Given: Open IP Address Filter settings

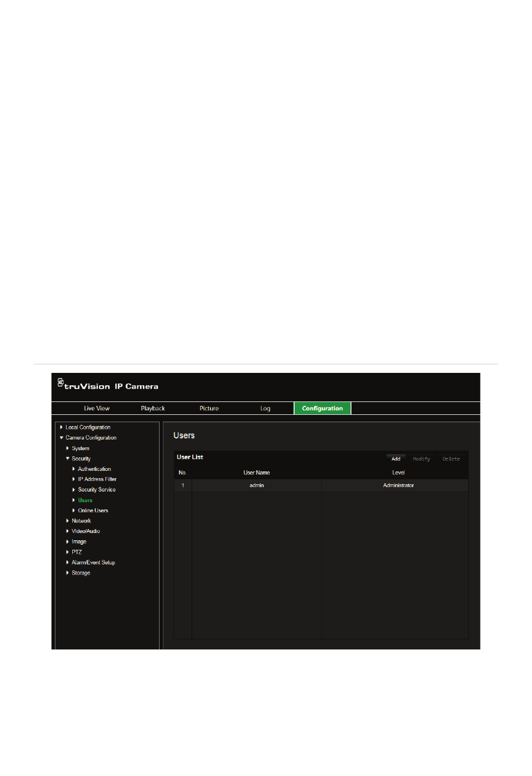Looking at the screenshot, I should [x=97, y=479].
